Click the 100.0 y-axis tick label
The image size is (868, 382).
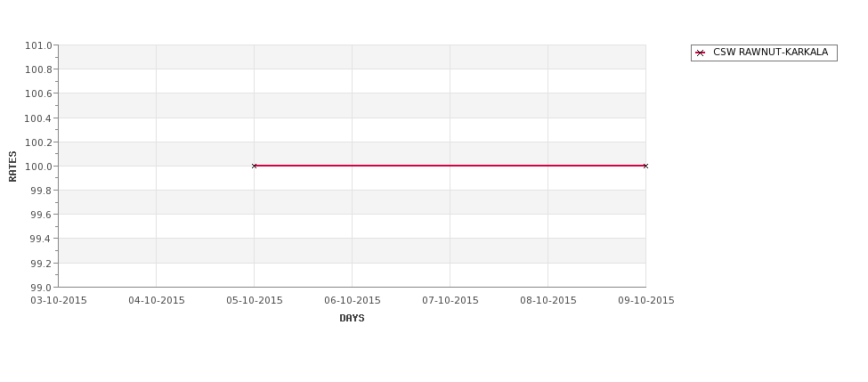point(39,167)
